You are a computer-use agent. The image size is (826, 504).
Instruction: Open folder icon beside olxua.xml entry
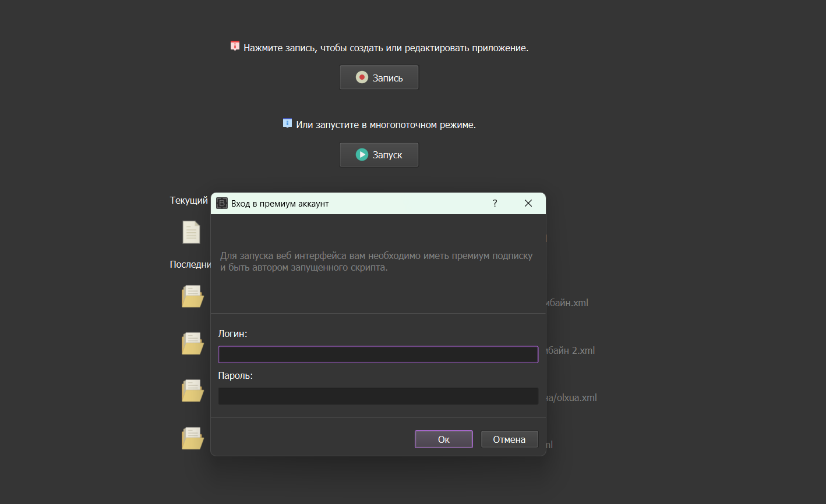[x=192, y=390]
